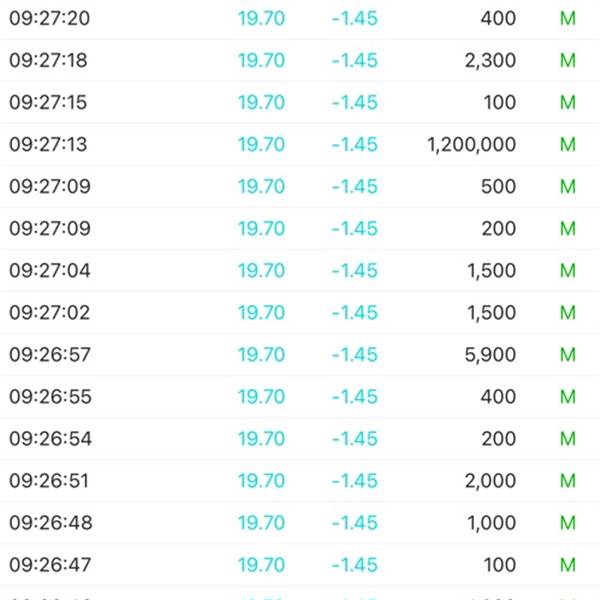Select the 09:26:47 trade row time

point(50,565)
